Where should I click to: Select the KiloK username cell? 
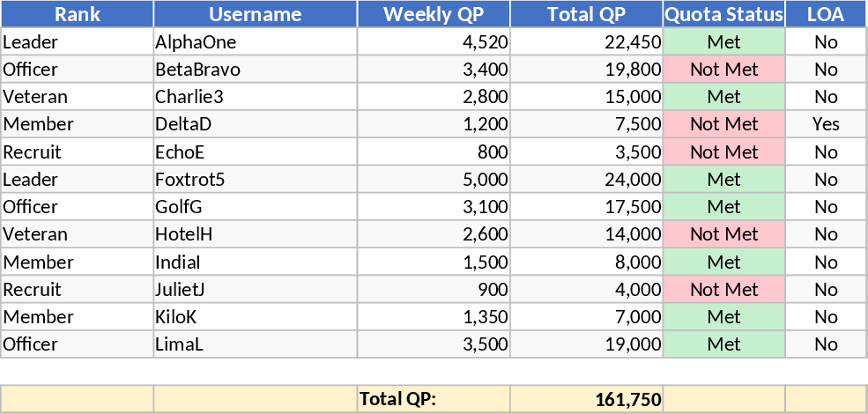256,316
